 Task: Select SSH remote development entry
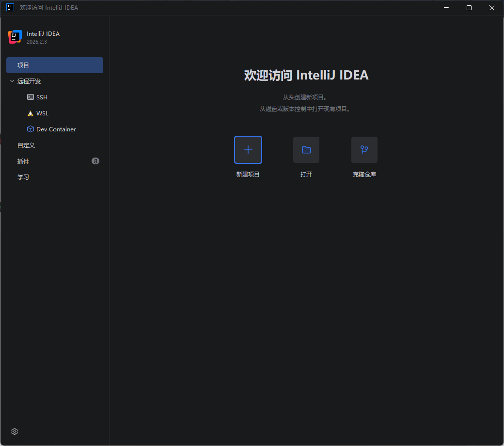coord(55,97)
